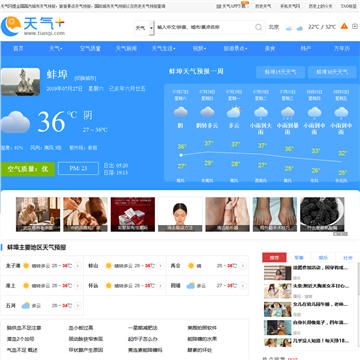Expand the 天气APP下载 top menu
The image size is (360, 360).
[233, 6]
